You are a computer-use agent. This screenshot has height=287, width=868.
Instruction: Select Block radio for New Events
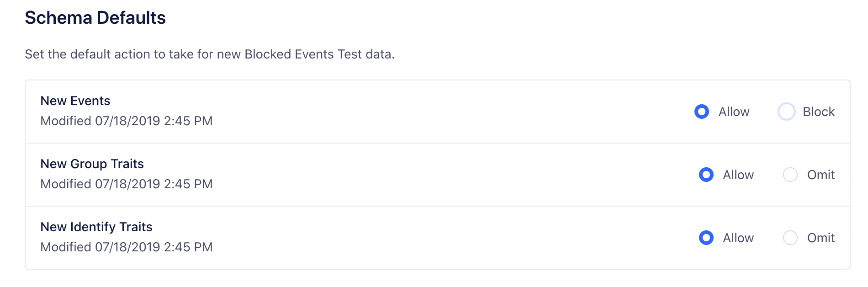tap(786, 112)
